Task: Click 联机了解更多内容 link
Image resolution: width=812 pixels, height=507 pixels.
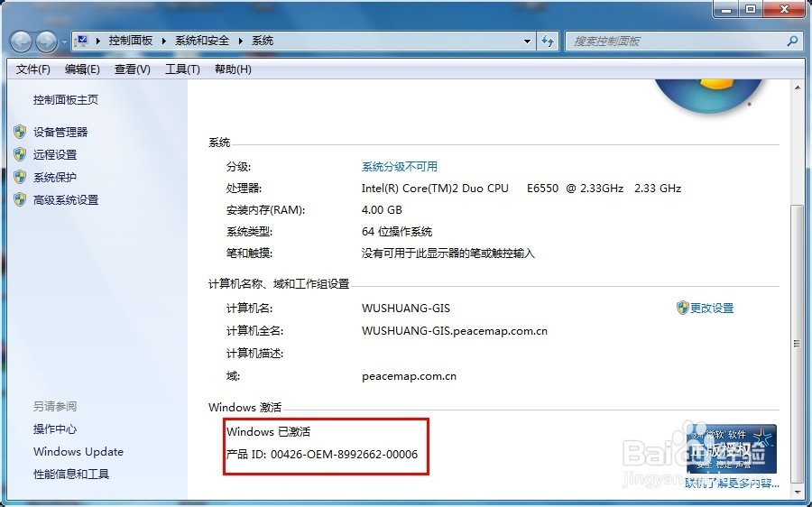Action: click(x=732, y=484)
